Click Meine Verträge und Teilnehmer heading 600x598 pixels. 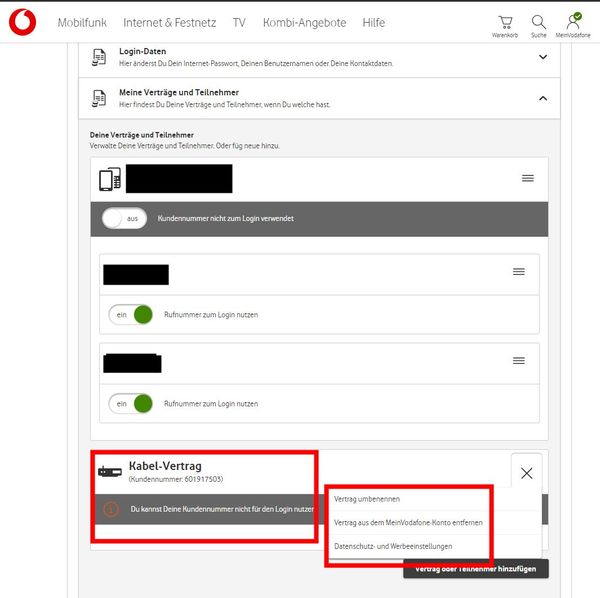tap(179, 93)
